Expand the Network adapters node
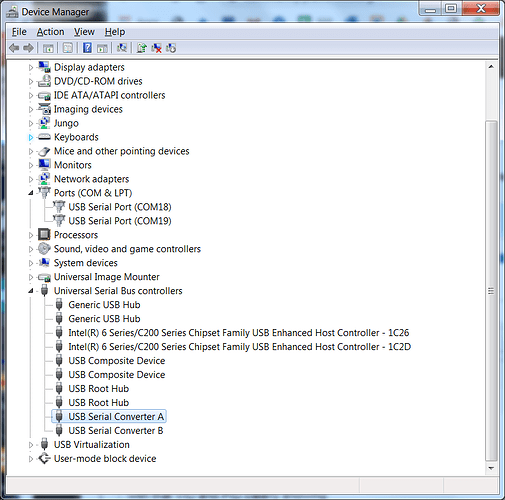The width and height of the screenshot is (505, 500). pos(31,179)
